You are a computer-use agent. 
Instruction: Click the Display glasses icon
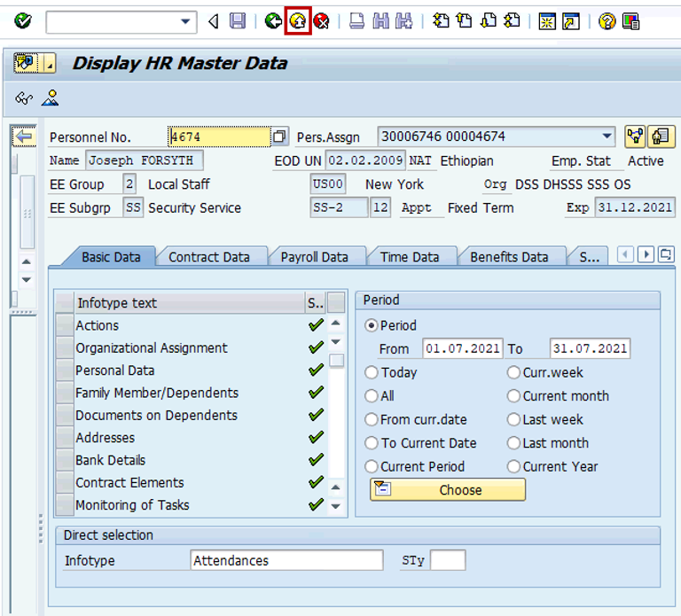pos(24,98)
